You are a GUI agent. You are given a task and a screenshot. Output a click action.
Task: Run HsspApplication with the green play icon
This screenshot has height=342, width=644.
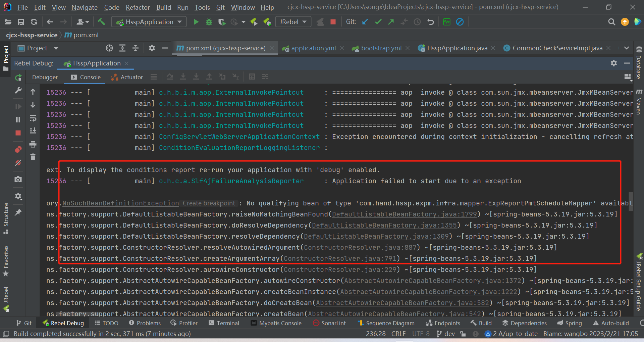click(x=196, y=22)
